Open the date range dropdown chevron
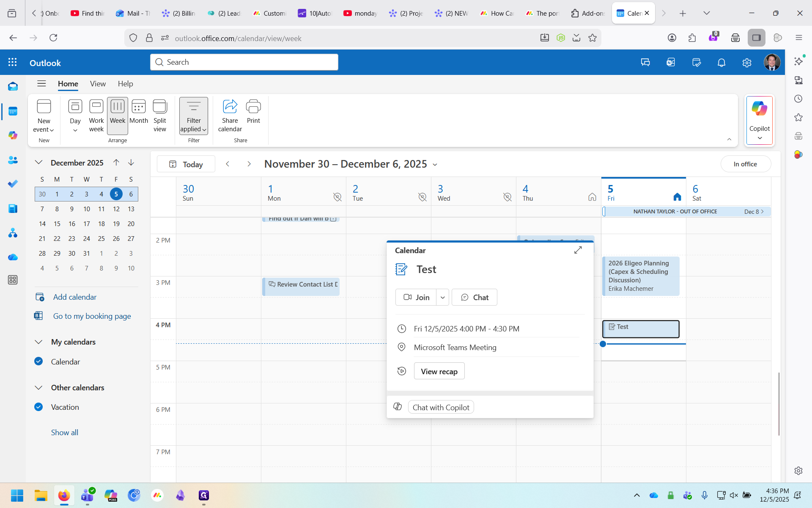The image size is (812, 508). tap(435, 165)
